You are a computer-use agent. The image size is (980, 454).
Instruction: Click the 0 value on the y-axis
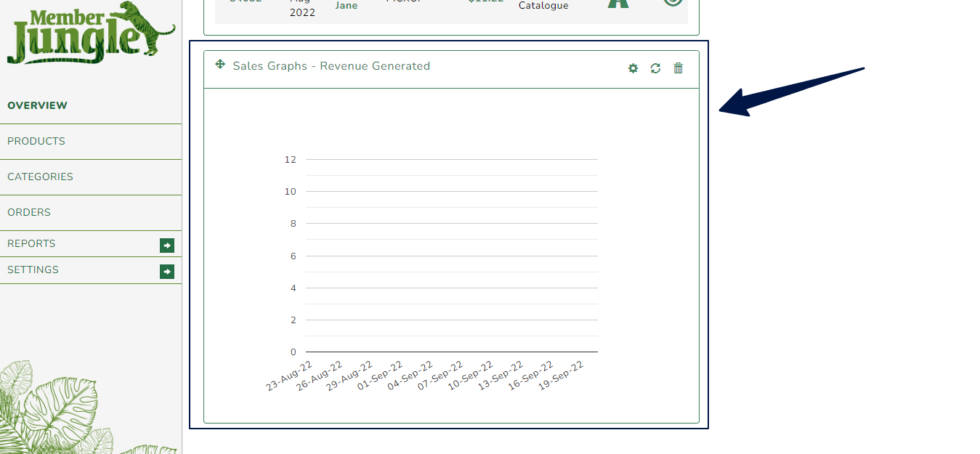293,352
